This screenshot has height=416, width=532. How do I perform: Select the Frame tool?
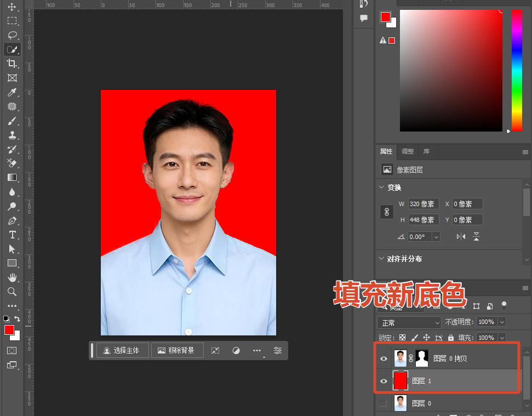click(x=12, y=78)
